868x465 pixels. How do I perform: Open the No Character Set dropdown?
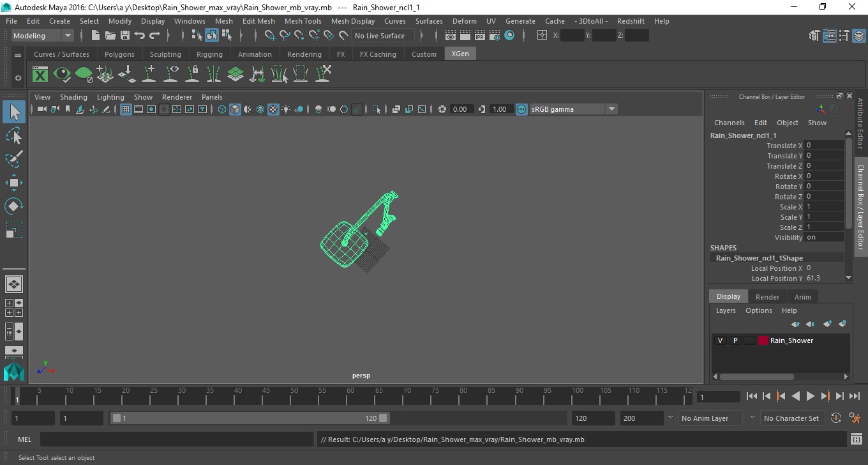click(793, 418)
